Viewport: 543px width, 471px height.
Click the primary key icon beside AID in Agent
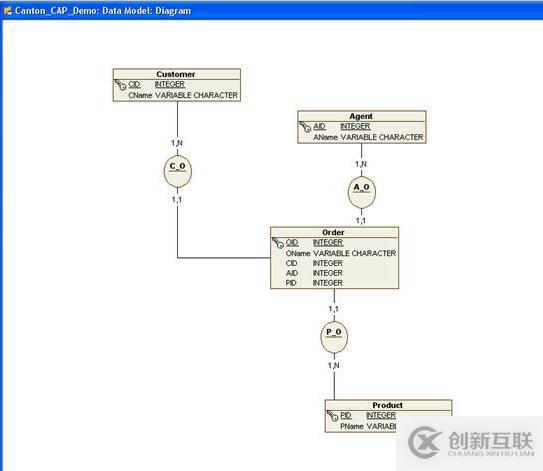(305, 127)
